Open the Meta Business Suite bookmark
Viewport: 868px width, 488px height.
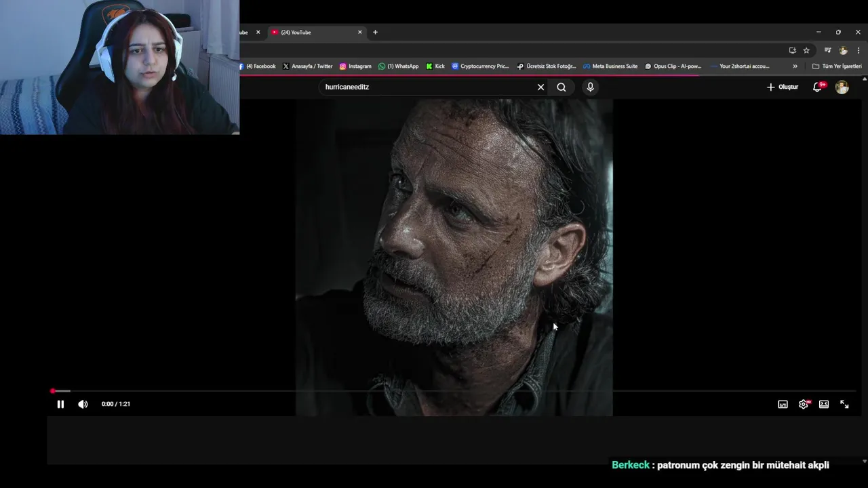coord(610,66)
